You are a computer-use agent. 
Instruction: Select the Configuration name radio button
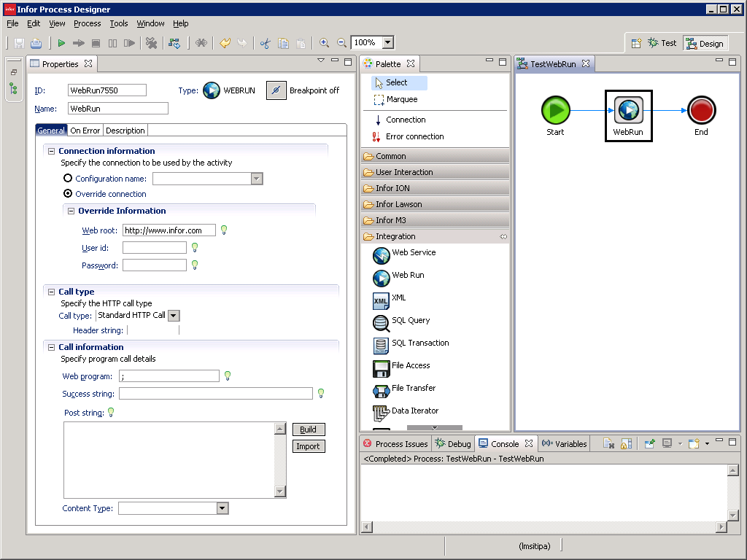coord(68,178)
